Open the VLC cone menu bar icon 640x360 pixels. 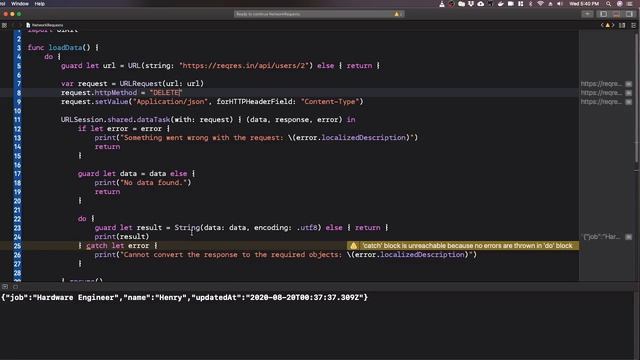click(442, 4)
